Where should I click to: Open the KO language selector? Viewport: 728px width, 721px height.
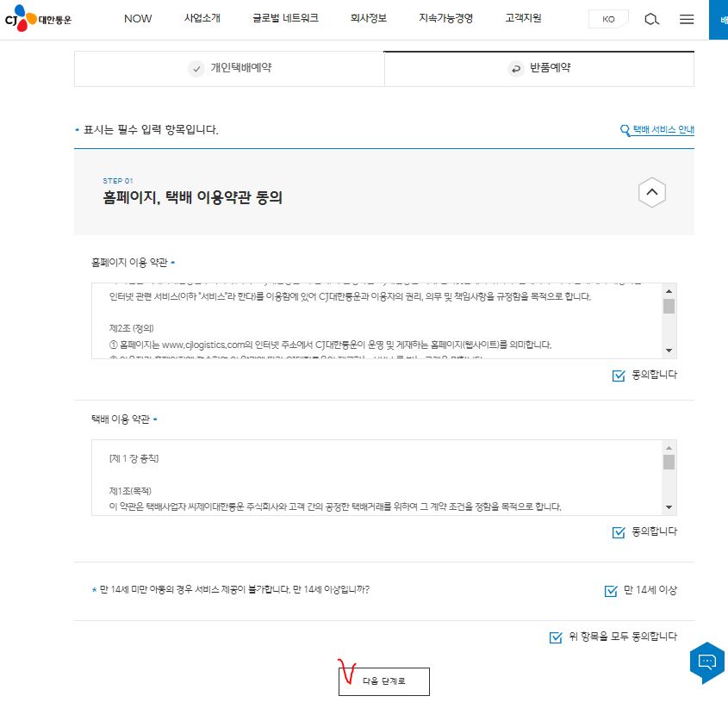(608, 19)
